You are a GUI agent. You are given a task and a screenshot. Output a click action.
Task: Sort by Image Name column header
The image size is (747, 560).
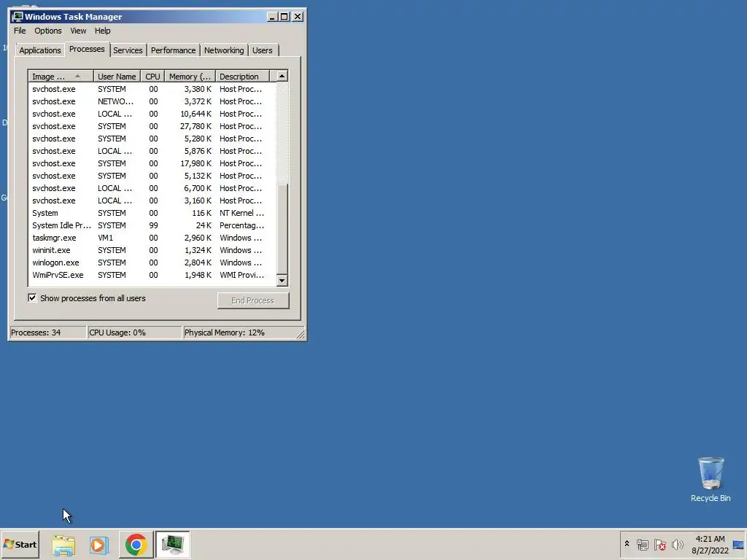pyautogui.click(x=61, y=76)
